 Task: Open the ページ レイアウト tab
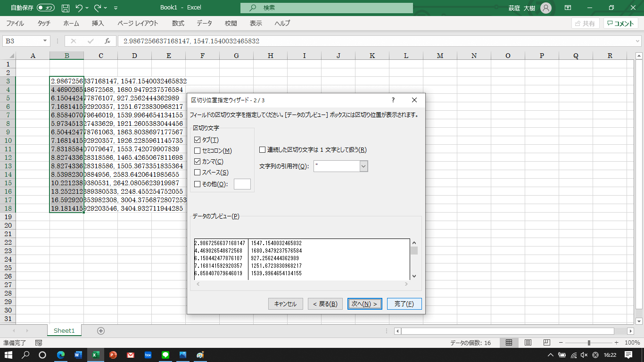click(x=138, y=23)
